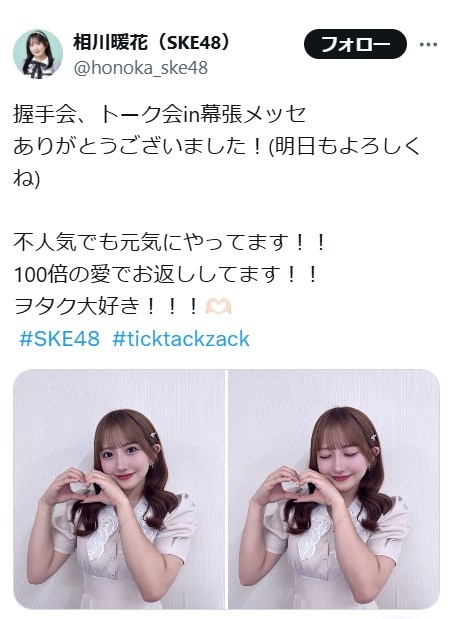
Task: Click the フォロー follow button
Action: pyautogui.click(x=355, y=44)
